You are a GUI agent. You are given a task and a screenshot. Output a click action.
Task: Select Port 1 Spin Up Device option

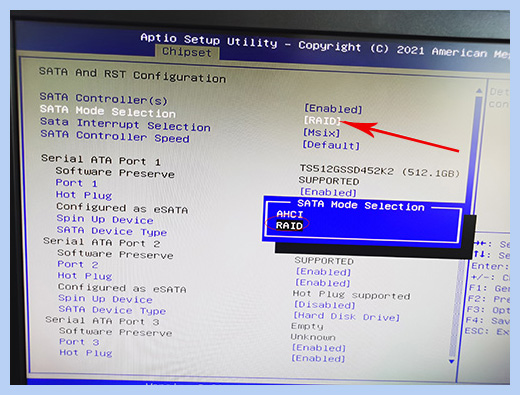click(105, 219)
